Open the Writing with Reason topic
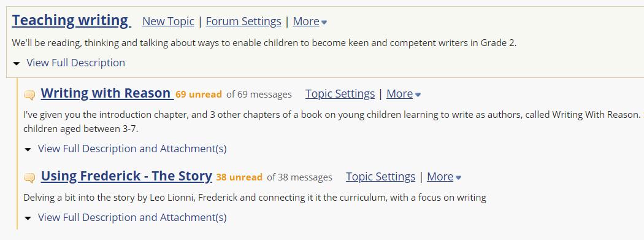The image size is (644, 240). [x=105, y=93]
